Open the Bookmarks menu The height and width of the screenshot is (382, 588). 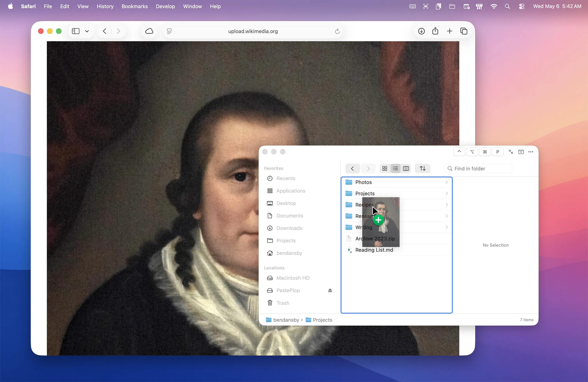(135, 6)
